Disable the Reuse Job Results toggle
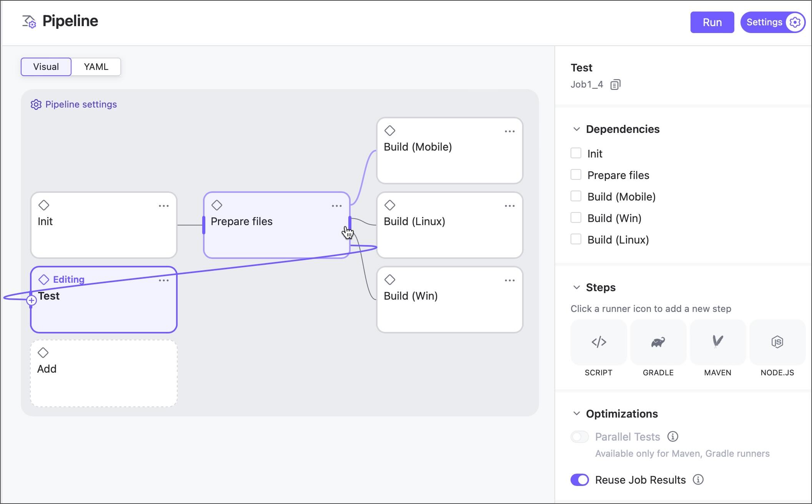The image size is (812, 504). tap(579, 479)
